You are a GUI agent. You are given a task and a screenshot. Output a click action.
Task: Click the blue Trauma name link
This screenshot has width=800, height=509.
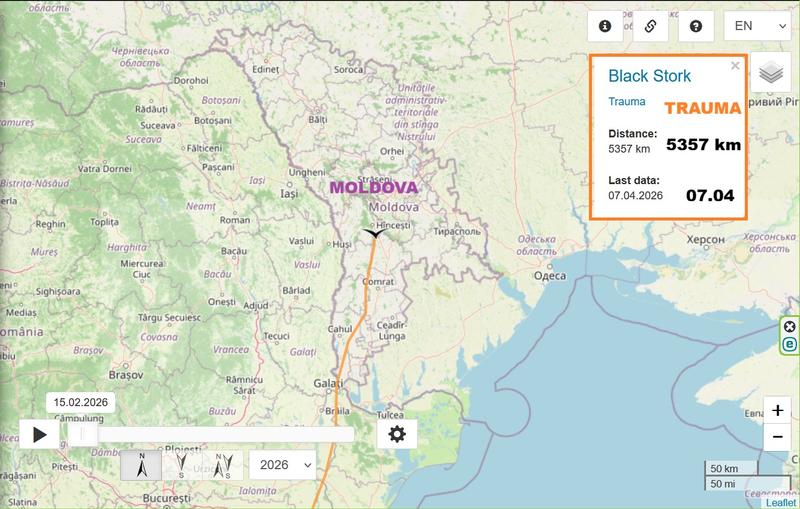click(x=627, y=101)
